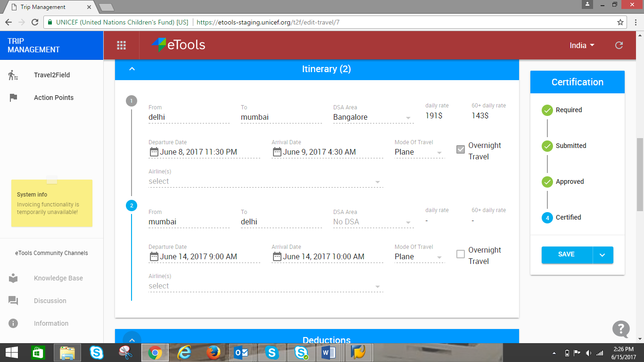Select the Travel2Field walking-person icon
Viewport: 644px width, 362px height.
[x=13, y=74]
